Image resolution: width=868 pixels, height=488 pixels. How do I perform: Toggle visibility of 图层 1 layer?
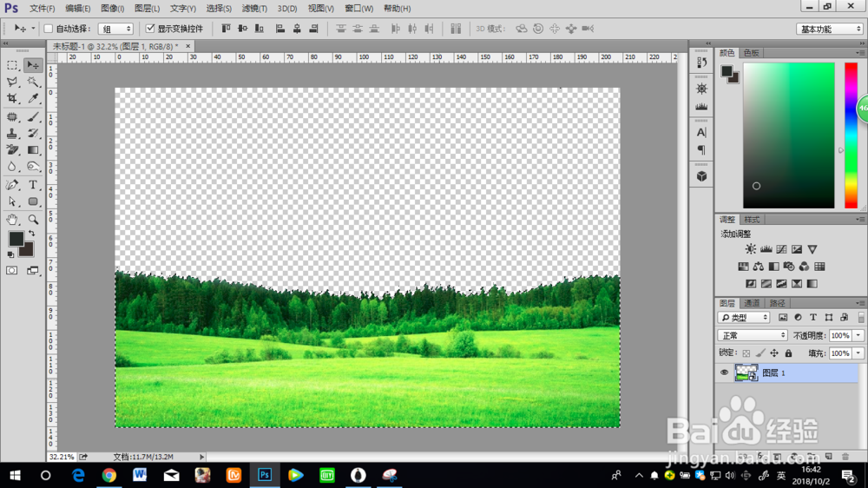pyautogui.click(x=724, y=373)
